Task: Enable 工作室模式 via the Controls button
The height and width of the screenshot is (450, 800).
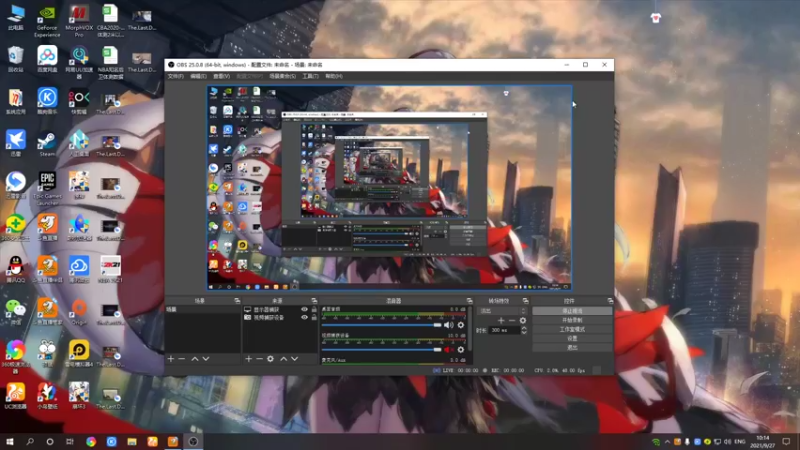Action: (x=572, y=329)
